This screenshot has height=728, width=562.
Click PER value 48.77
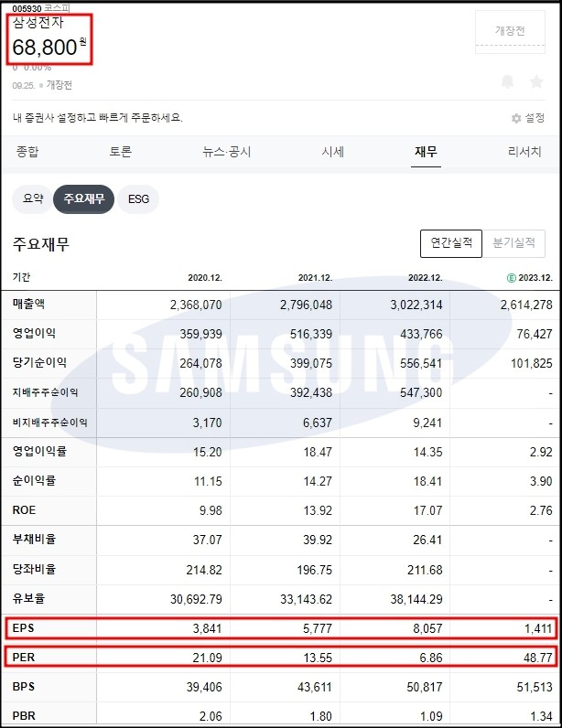click(538, 658)
